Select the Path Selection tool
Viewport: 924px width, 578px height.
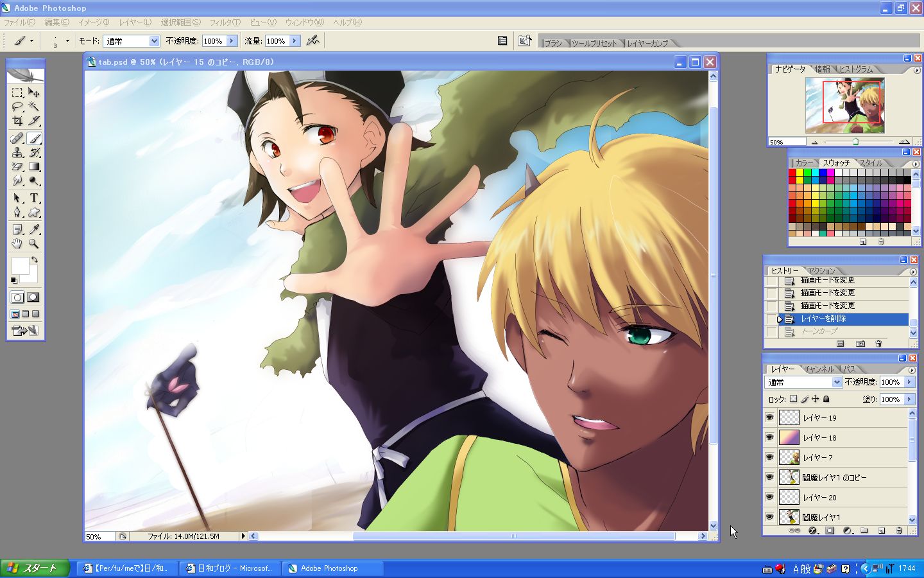point(17,198)
